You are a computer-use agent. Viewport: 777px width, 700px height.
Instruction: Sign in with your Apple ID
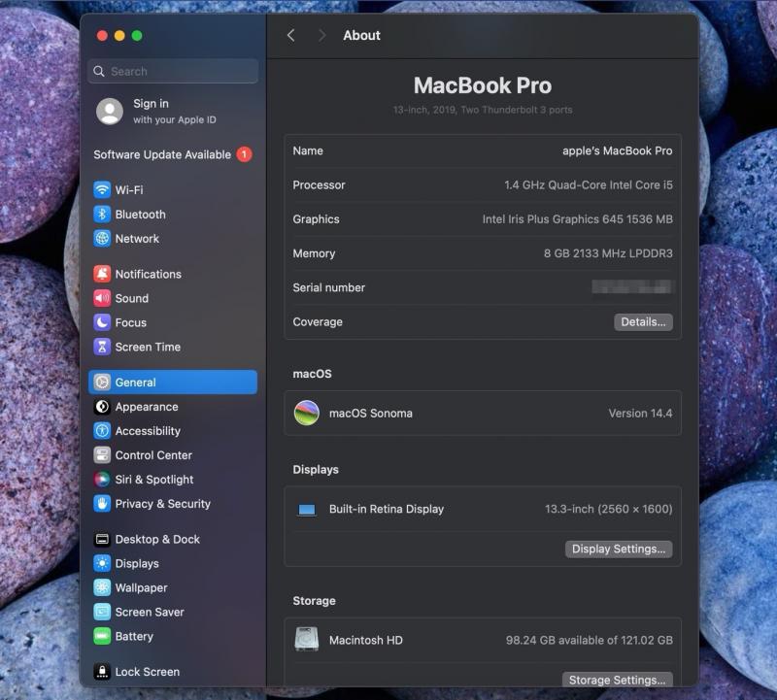coord(175,111)
